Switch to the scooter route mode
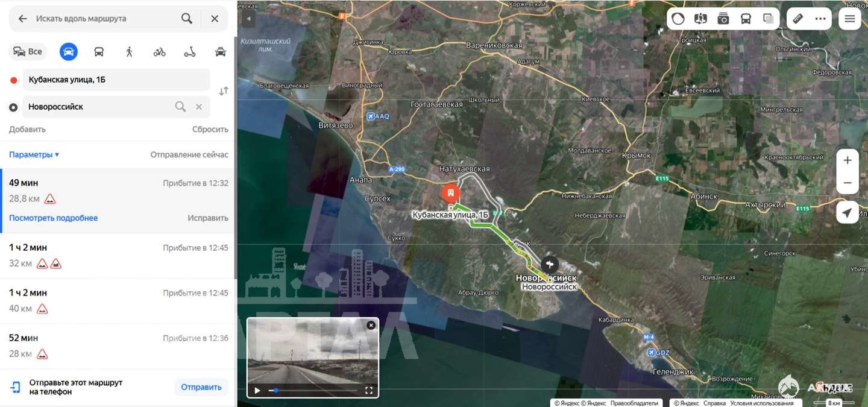Viewport: 868px width, 407px height. pyautogui.click(x=190, y=52)
